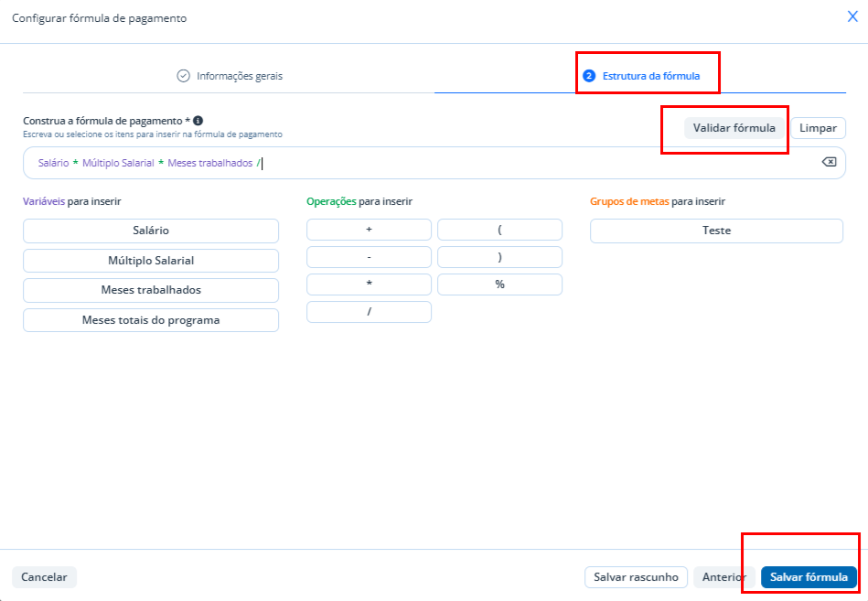Insert the minus operator
This screenshot has width=868, height=601.
tap(369, 257)
